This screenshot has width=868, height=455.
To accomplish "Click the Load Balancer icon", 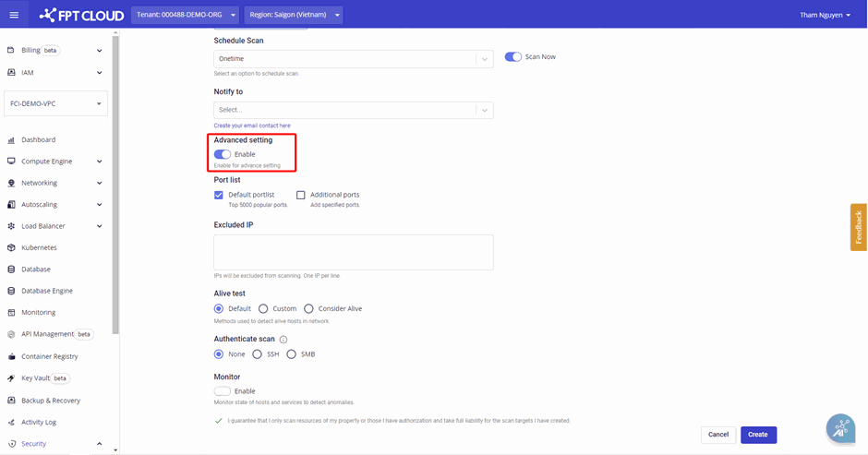I will tap(10, 226).
